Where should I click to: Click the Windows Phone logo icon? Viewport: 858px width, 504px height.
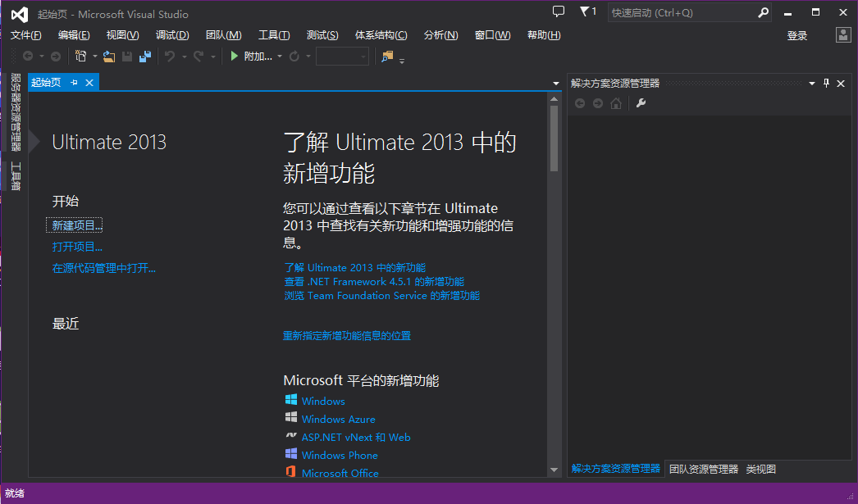291,454
